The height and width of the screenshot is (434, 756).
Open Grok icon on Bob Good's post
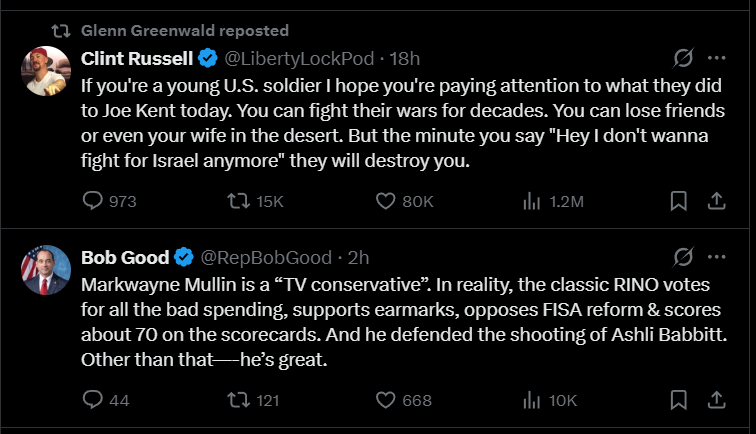pyautogui.click(x=685, y=256)
